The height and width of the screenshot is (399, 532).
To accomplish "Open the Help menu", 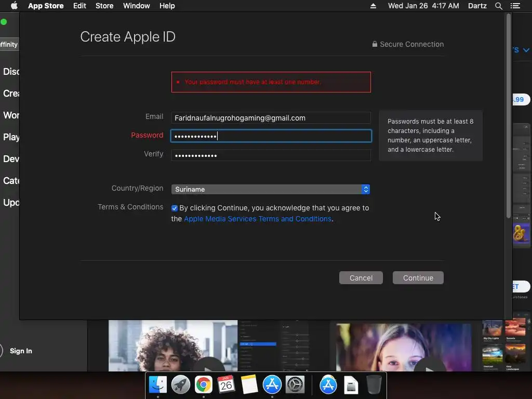I will click(167, 6).
